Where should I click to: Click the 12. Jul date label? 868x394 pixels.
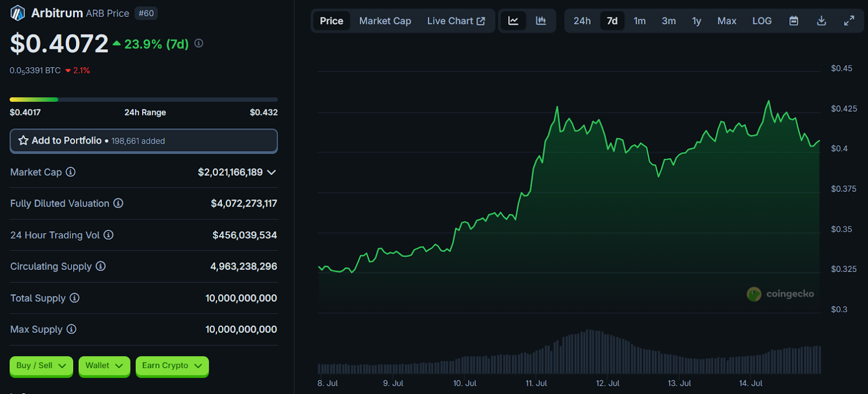608,383
